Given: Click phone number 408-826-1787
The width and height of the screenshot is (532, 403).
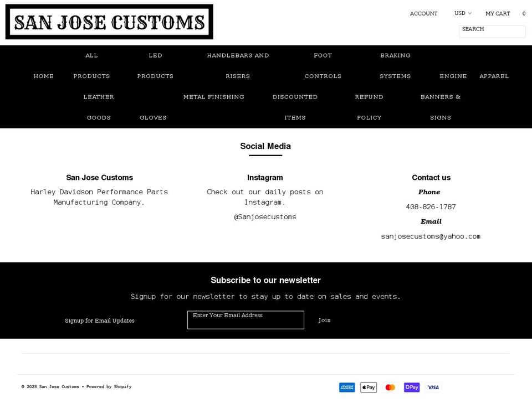Looking at the screenshot, I should pyautogui.click(x=431, y=206).
